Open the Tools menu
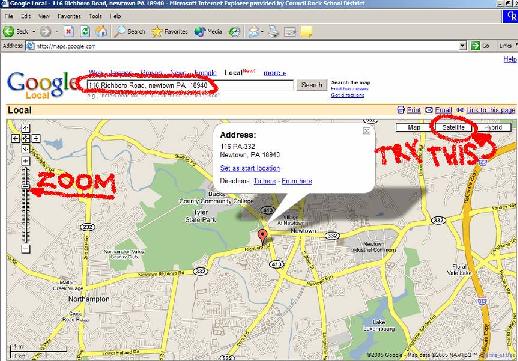 (x=95, y=16)
